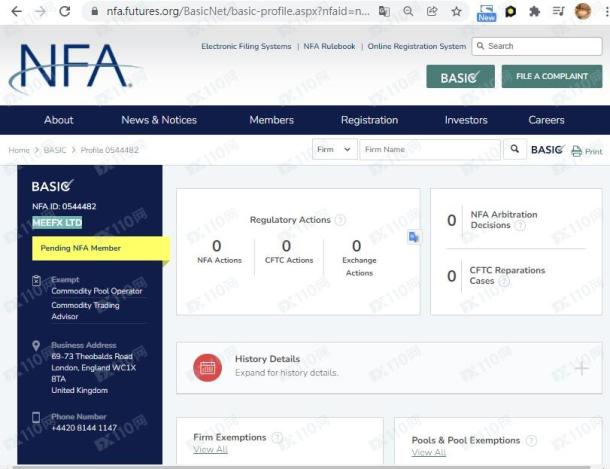Click the firm search magnifier button
610x469 pixels.
[x=515, y=149]
